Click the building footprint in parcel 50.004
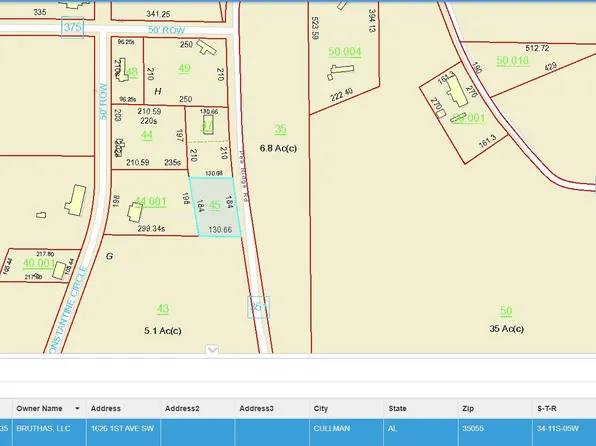Image resolution: width=596 pixels, height=446 pixels. coord(341,71)
